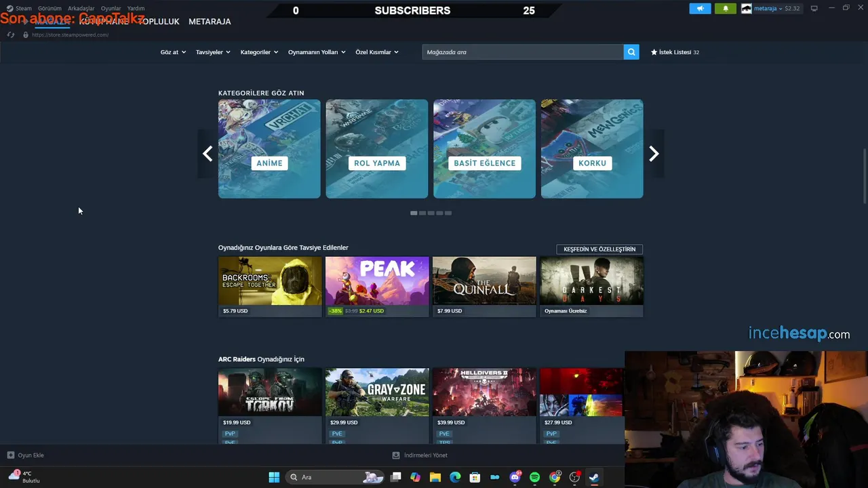
Task: Click the metaraja profile avatar
Action: tap(747, 9)
